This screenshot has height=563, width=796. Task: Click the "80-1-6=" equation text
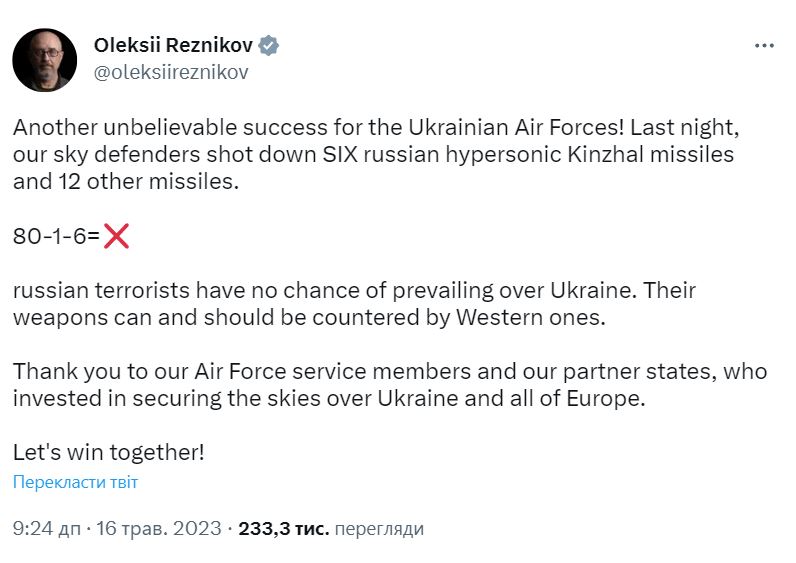pos(56,237)
